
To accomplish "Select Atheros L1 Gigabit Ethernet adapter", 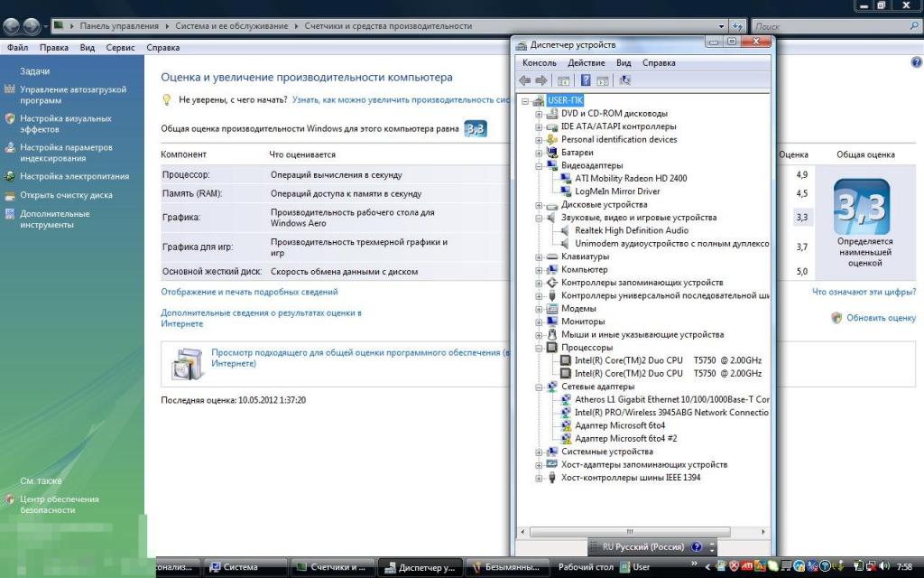I will 671,399.
